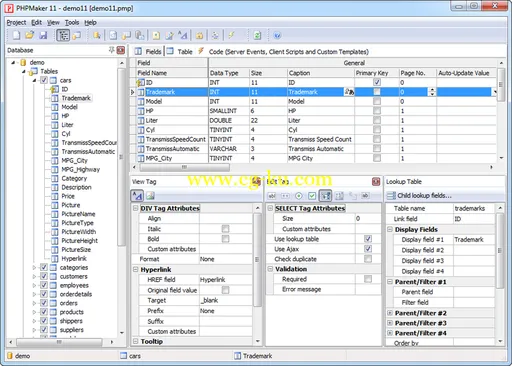This screenshot has height=366, width=512.
Task: Choose the checkbox edit tag icon
Action: (x=312, y=196)
